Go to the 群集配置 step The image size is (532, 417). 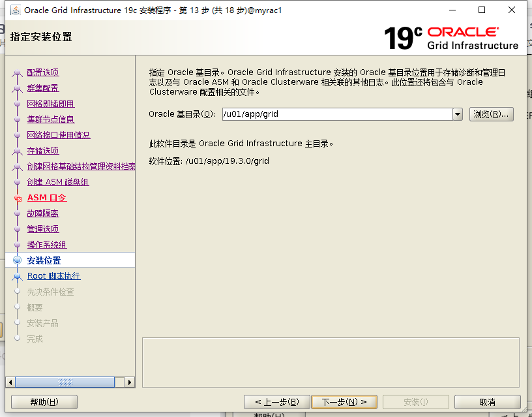[43, 88]
